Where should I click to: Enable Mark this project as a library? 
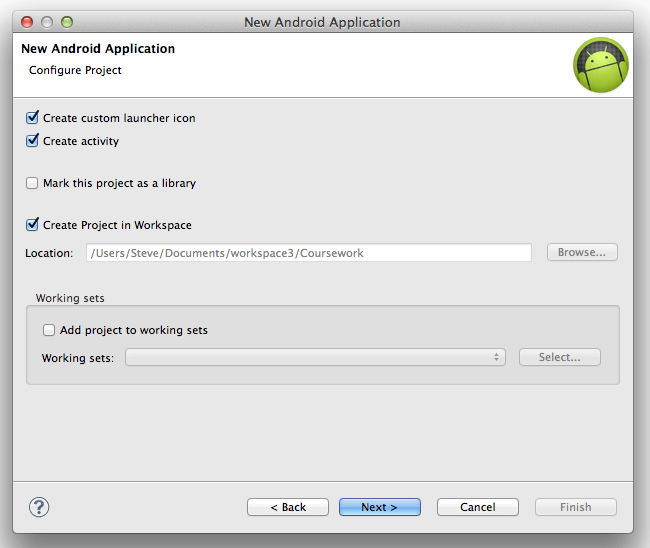pyautogui.click(x=32, y=183)
